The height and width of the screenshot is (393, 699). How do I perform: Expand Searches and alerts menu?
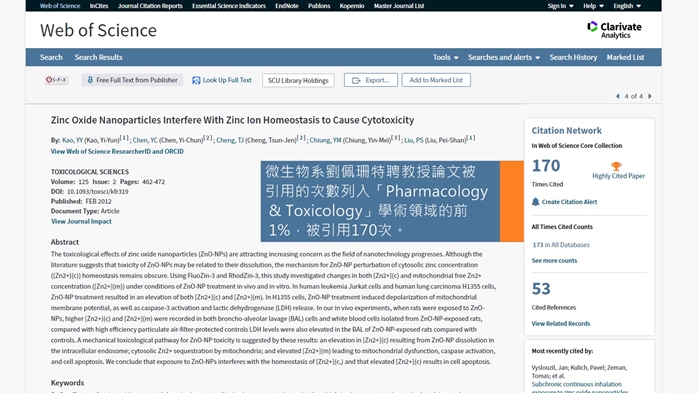pyautogui.click(x=504, y=57)
